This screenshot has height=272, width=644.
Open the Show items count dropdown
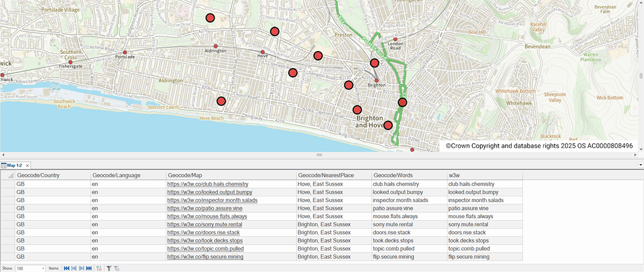pos(43,268)
